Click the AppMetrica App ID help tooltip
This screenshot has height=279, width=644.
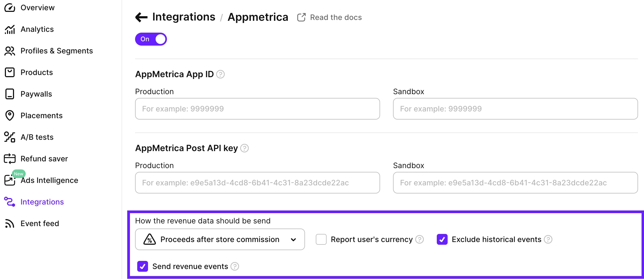220,74
